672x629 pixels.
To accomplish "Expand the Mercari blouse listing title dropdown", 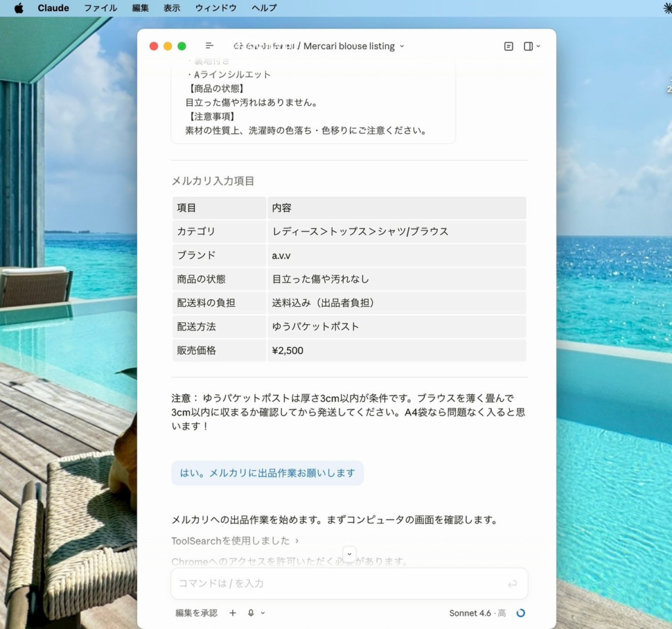I will 402,47.
